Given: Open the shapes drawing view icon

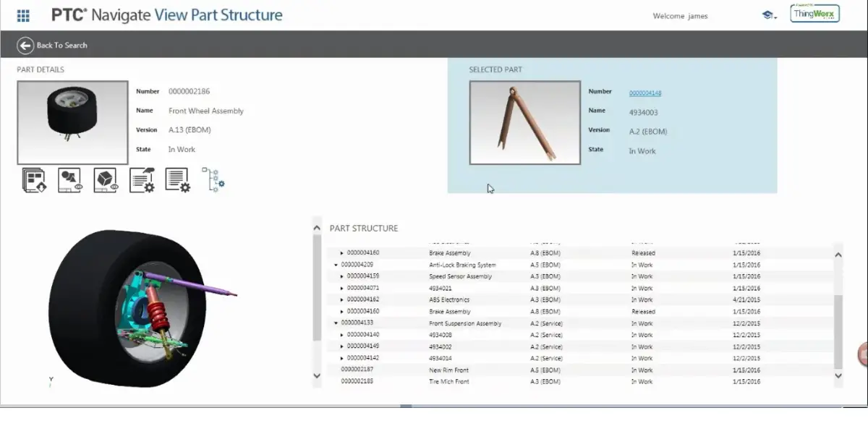Looking at the screenshot, I should [69, 180].
